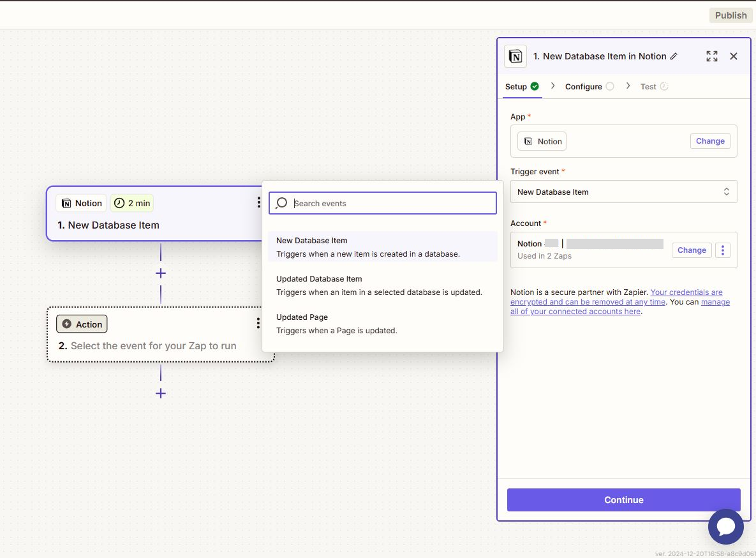Viewport: 756px width, 558px height.
Task: Select New Database Item event
Action: click(383, 246)
